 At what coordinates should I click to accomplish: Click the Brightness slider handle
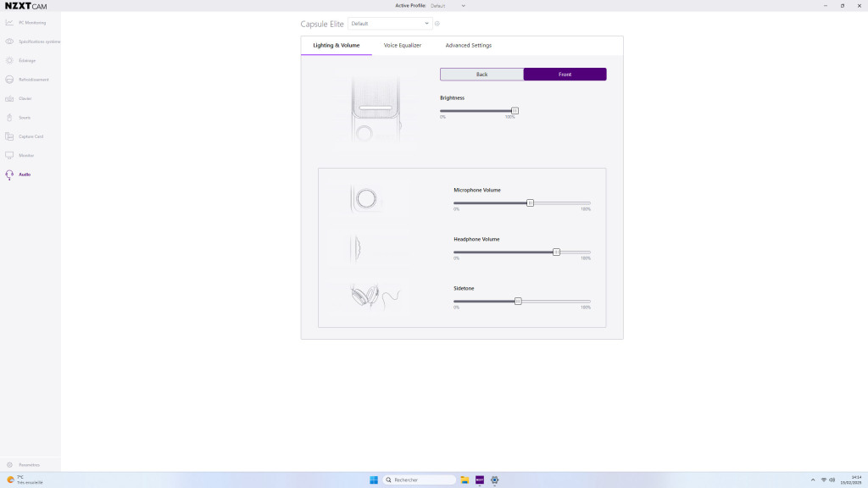pyautogui.click(x=515, y=111)
